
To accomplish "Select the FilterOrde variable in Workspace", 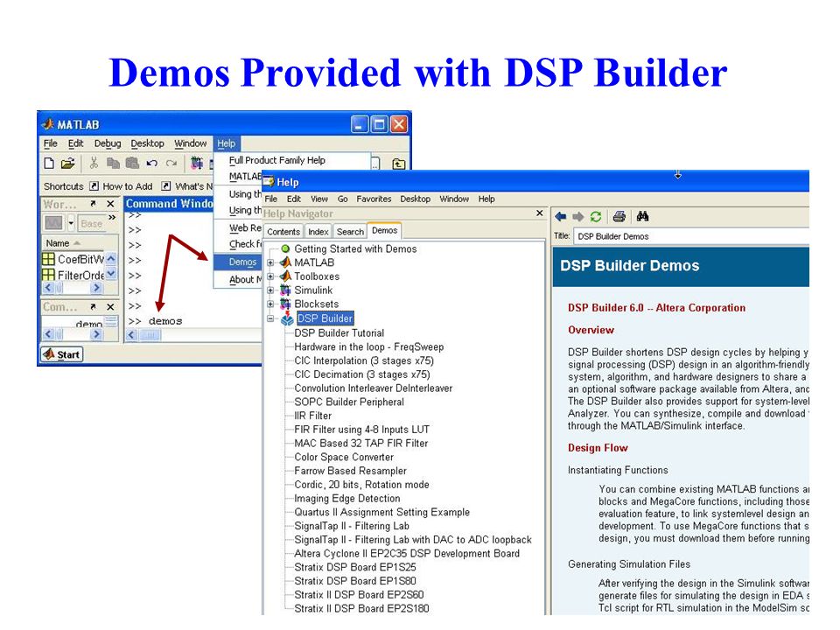I will (73, 275).
